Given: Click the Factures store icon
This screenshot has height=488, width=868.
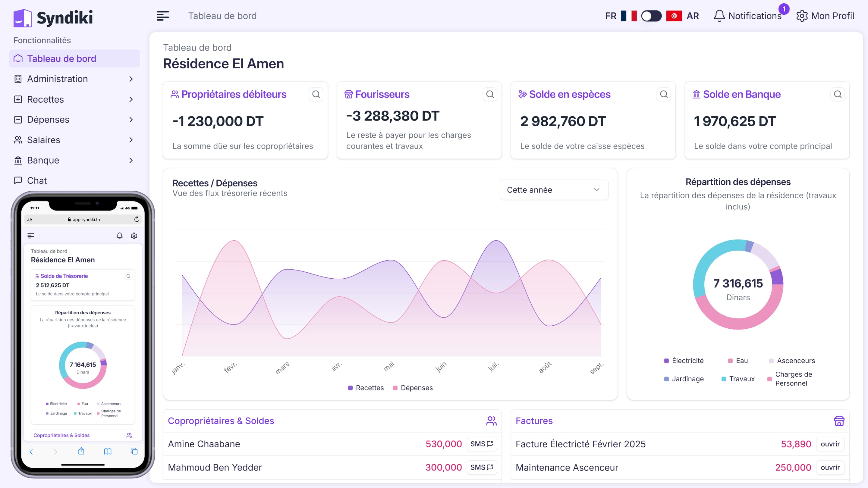Looking at the screenshot, I should (839, 421).
